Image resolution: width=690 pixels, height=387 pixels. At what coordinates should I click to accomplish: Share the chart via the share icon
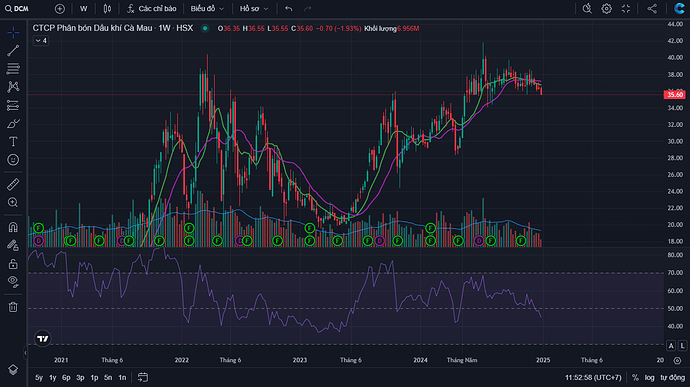click(652, 9)
